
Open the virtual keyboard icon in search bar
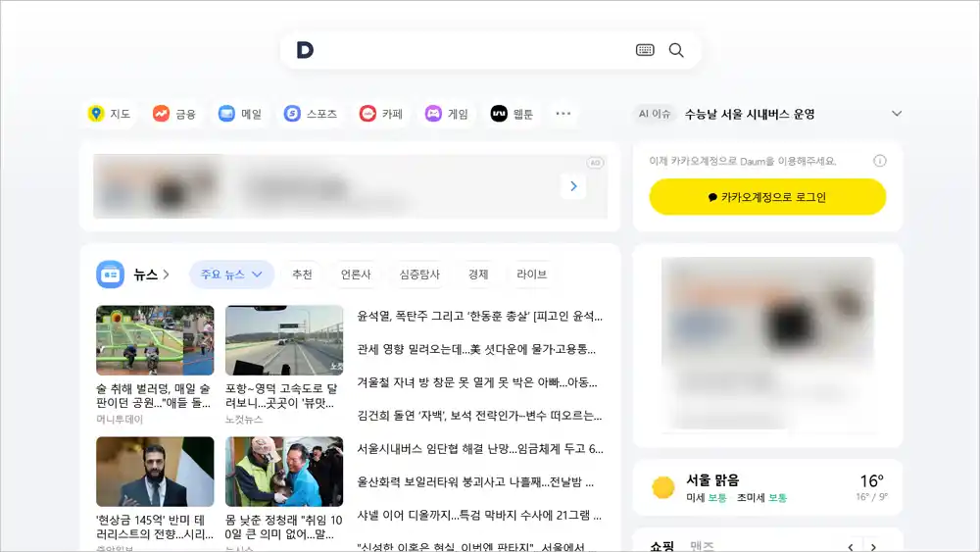pos(645,50)
